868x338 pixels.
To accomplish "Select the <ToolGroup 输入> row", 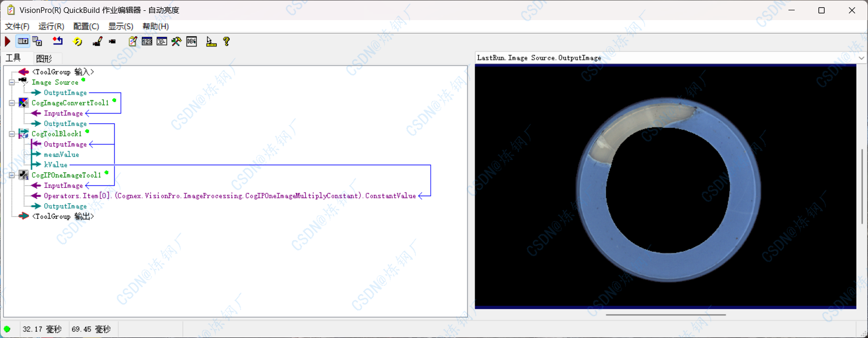I will 63,72.
